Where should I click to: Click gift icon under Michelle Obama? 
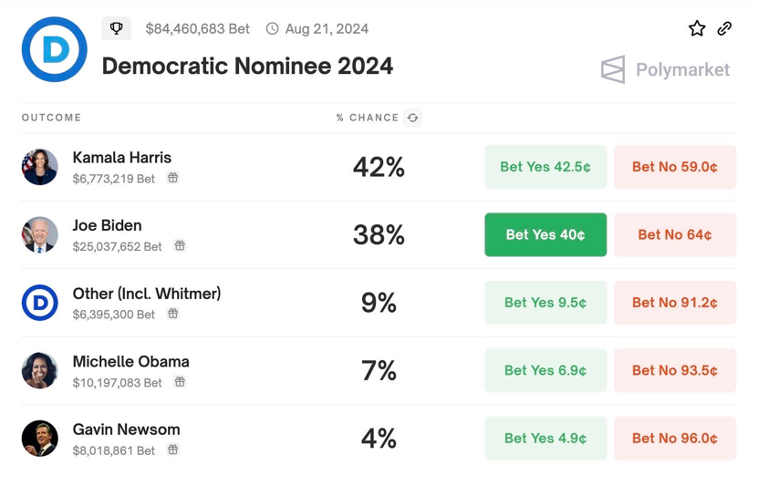tap(180, 382)
